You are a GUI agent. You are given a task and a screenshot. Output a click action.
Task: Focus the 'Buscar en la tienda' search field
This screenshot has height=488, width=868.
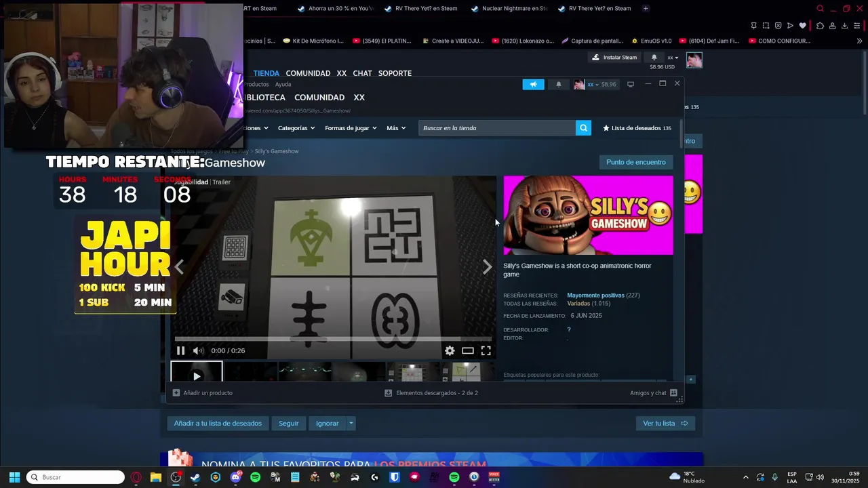(497, 128)
